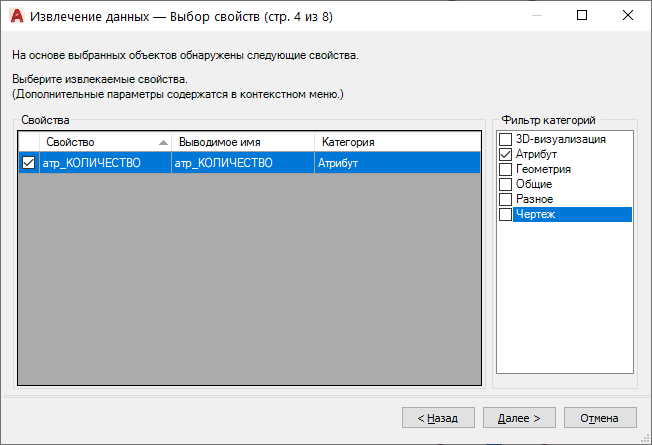Select the Атрибут label in filter list
The width and height of the screenshot is (652, 445).
pos(536,154)
